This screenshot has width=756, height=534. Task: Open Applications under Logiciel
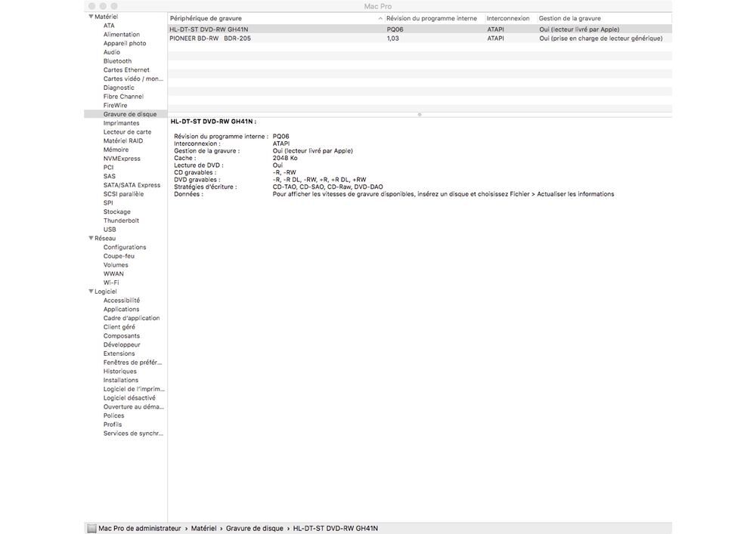121,309
